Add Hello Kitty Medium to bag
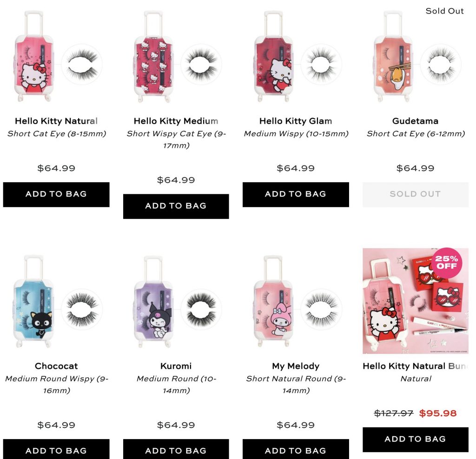This screenshot has height=459, width=476. pyautogui.click(x=176, y=206)
